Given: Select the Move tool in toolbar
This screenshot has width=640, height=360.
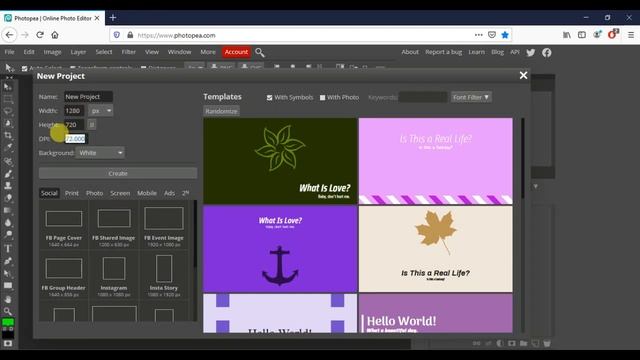Looking at the screenshot, I should (x=8, y=87).
